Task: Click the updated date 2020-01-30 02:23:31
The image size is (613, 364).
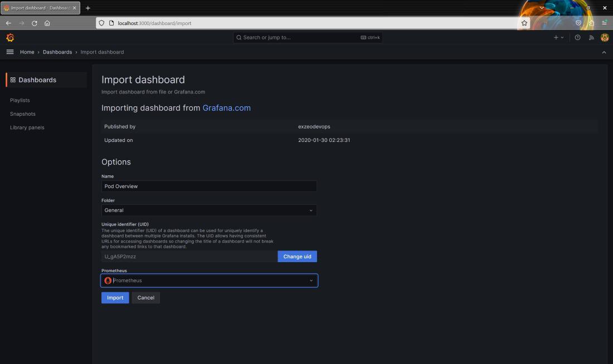Action: coord(324,140)
